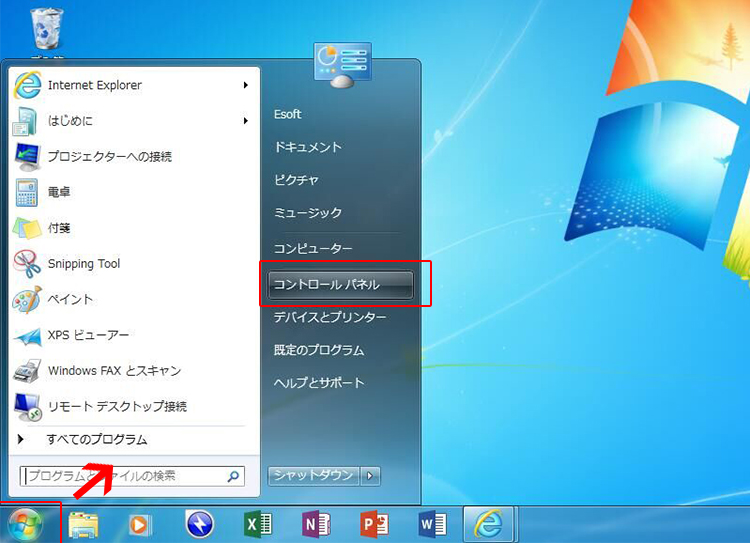The image size is (750, 543).
Task: Open ピクチャ (Pictures)
Action: click(x=296, y=180)
